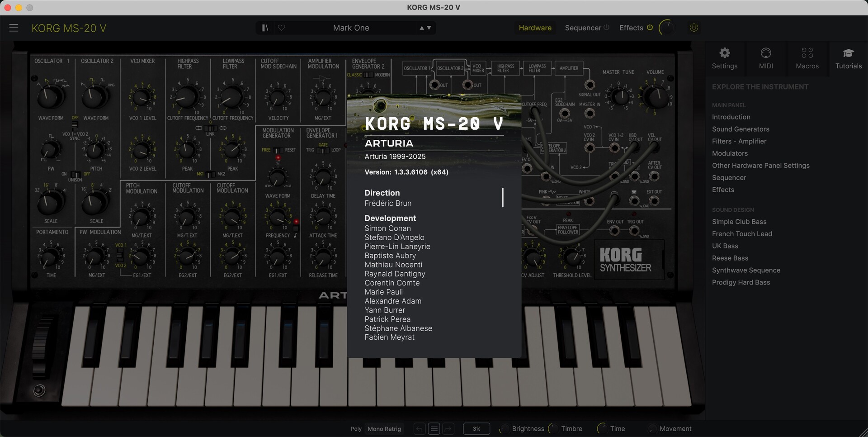
Task: Switch to the Effects view
Action: (x=631, y=28)
